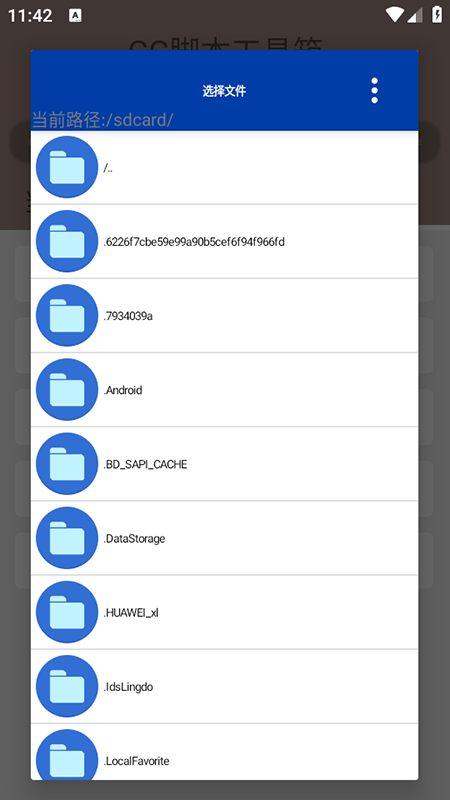Select the .LocalFavorite folder name
The width and height of the screenshot is (450, 800).
pos(136,761)
